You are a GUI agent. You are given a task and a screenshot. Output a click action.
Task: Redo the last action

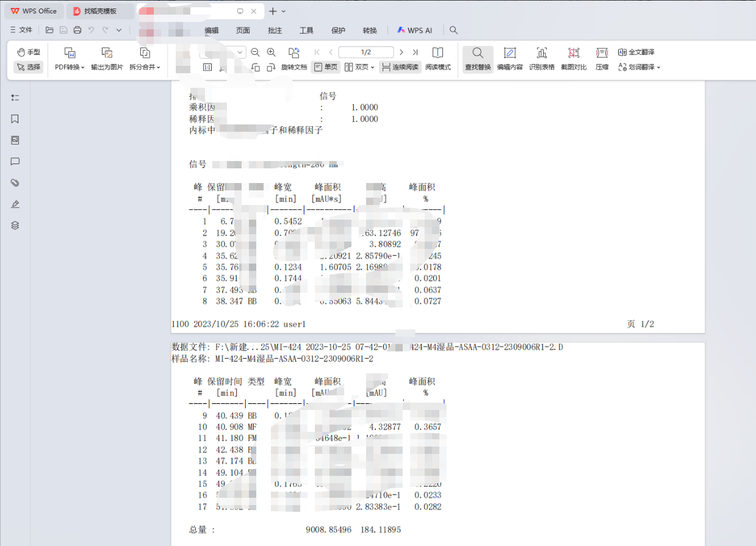[x=106, y=30]
